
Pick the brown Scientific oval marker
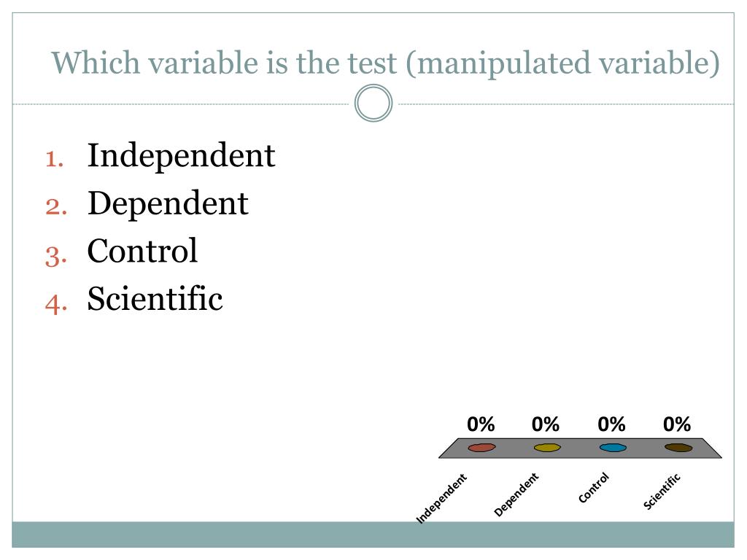678,447
